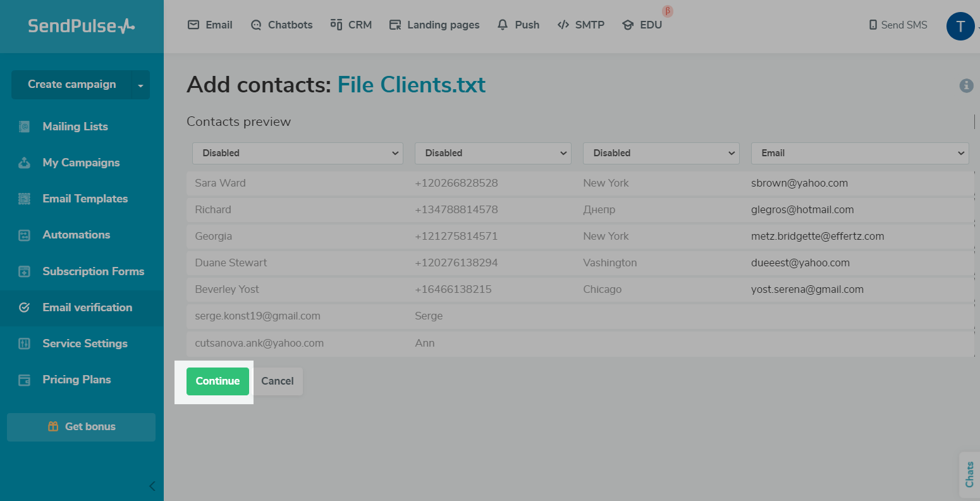This screenshot has height=501, width=980.
Task: Open the user profile avatar T
Action: 960,27
